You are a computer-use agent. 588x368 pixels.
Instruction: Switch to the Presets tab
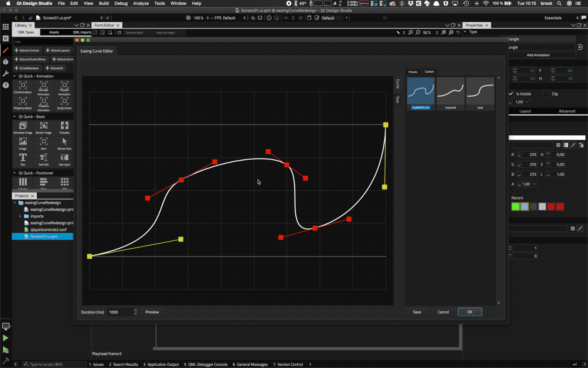click(413, 72)
